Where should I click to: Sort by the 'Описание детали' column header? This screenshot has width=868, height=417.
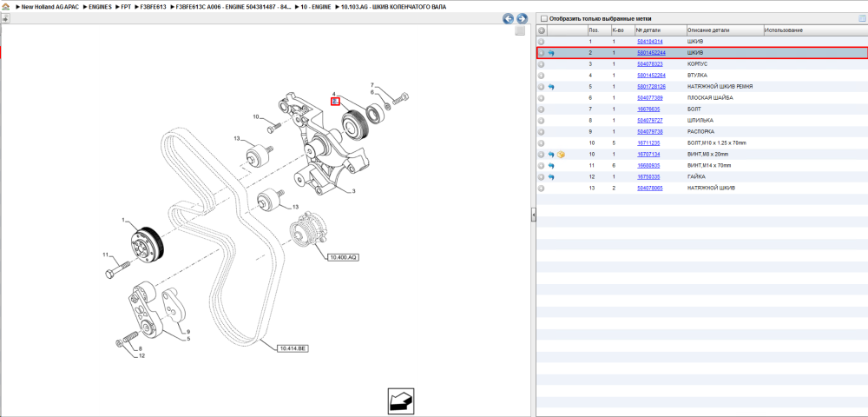pyautogui.click(x=724, y=30)
